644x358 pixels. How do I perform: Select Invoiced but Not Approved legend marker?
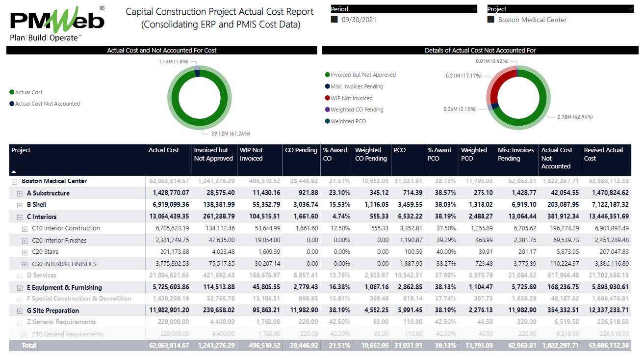[x=327, y=75]
